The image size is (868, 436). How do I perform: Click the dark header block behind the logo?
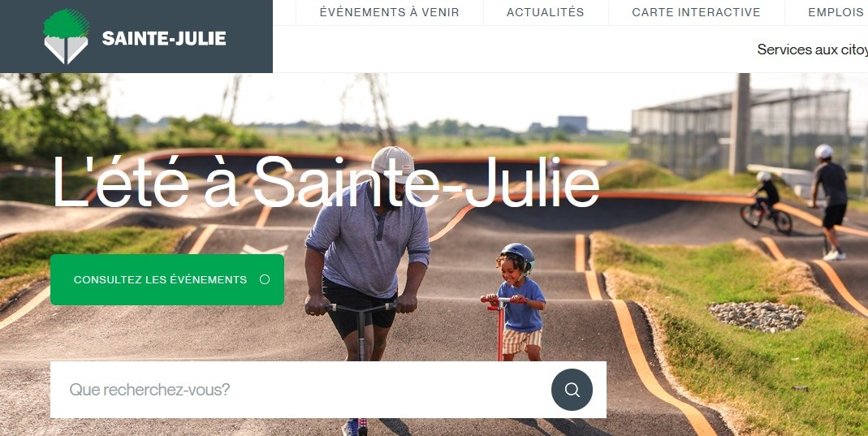click(x=136, y=37)
